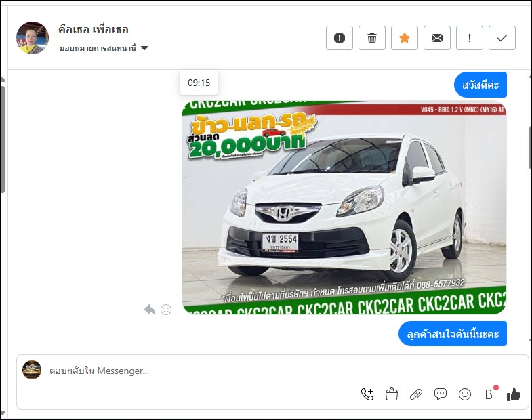Viewport: 532px width, 420px height.
Task: Select the สวัสดีค่ะ message bubble
Action: point(480,85)
